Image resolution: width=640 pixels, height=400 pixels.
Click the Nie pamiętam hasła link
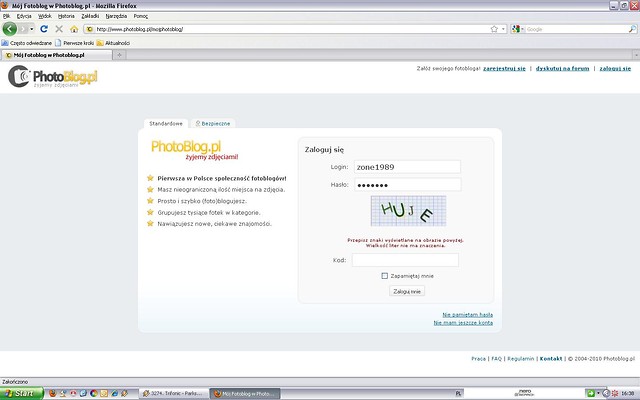467,315
